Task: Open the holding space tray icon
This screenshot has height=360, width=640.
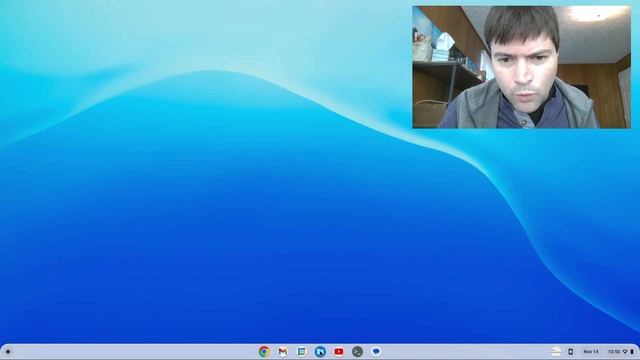Action: tap(556, 351)
